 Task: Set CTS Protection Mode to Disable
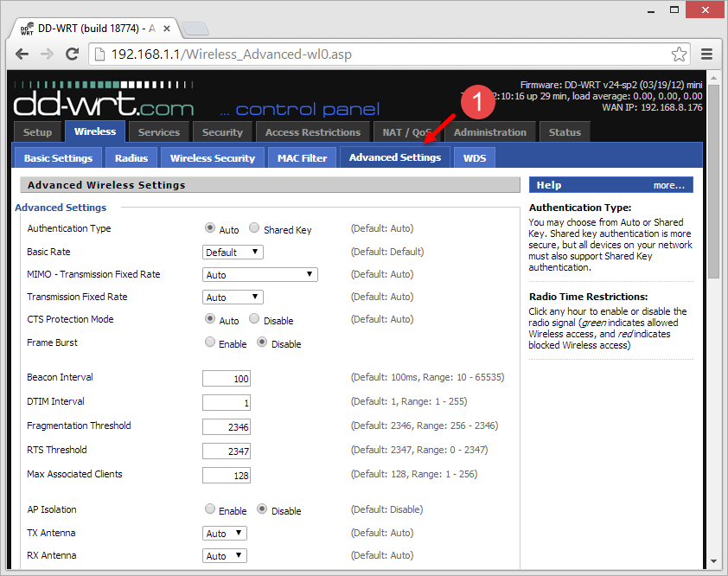click(254, 318)
